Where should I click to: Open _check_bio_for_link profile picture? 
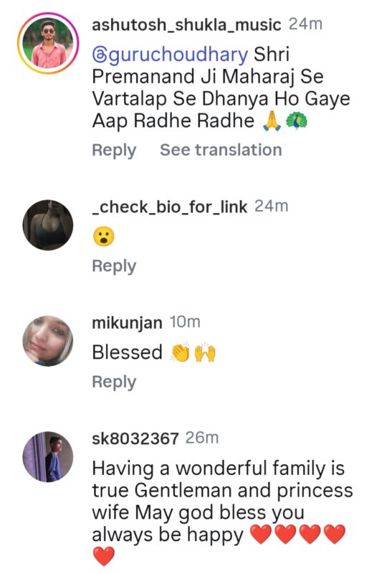tap(48, 225)
